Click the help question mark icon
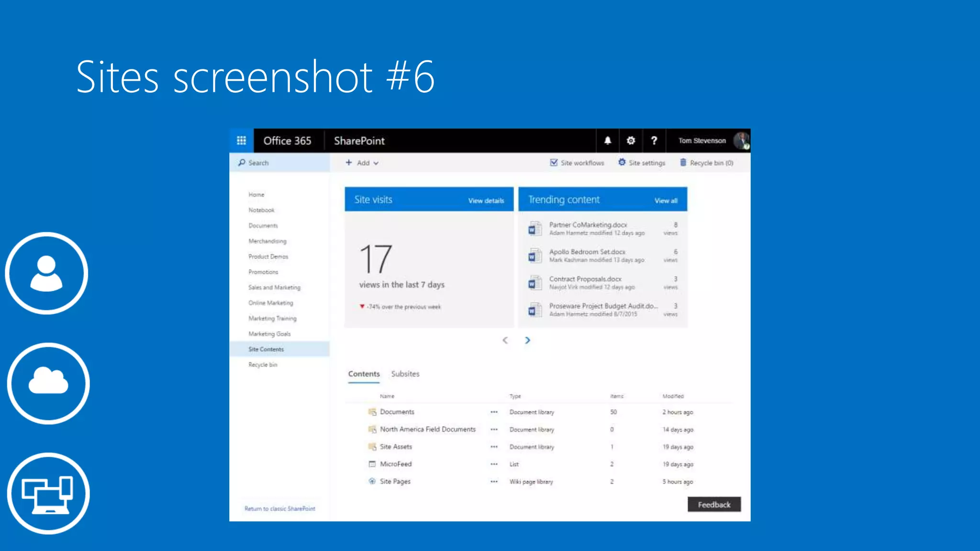This screenshot has width=980, height=551. [x=654, y=141]
